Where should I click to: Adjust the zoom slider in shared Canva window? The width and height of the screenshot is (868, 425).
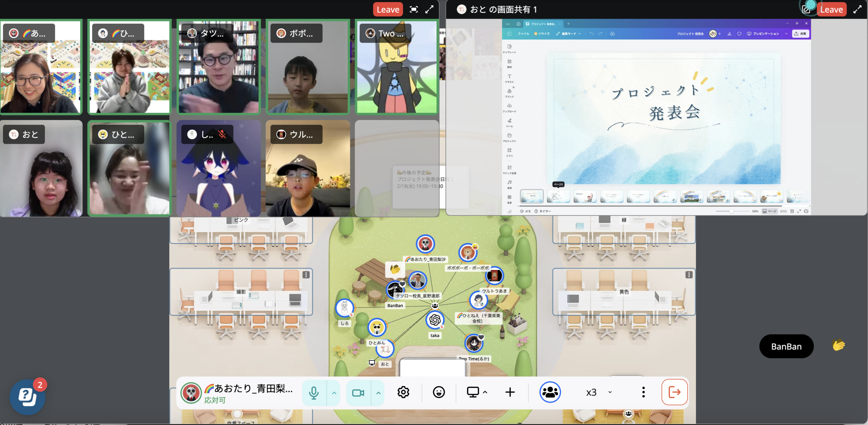pos(732,211)
